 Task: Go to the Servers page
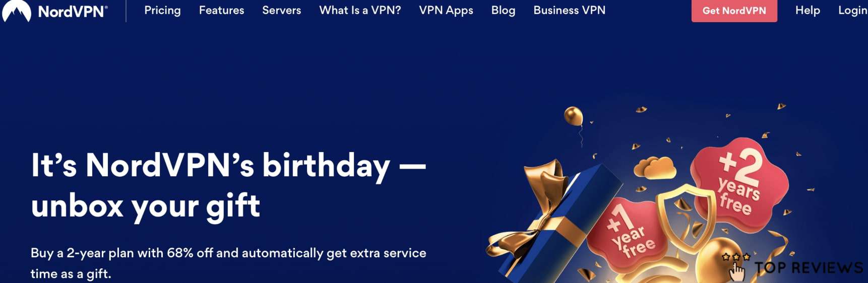pos(281,11)
